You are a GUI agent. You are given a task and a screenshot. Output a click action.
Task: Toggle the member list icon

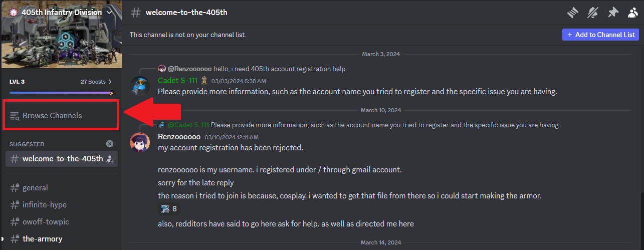click(x=632, y=13)
